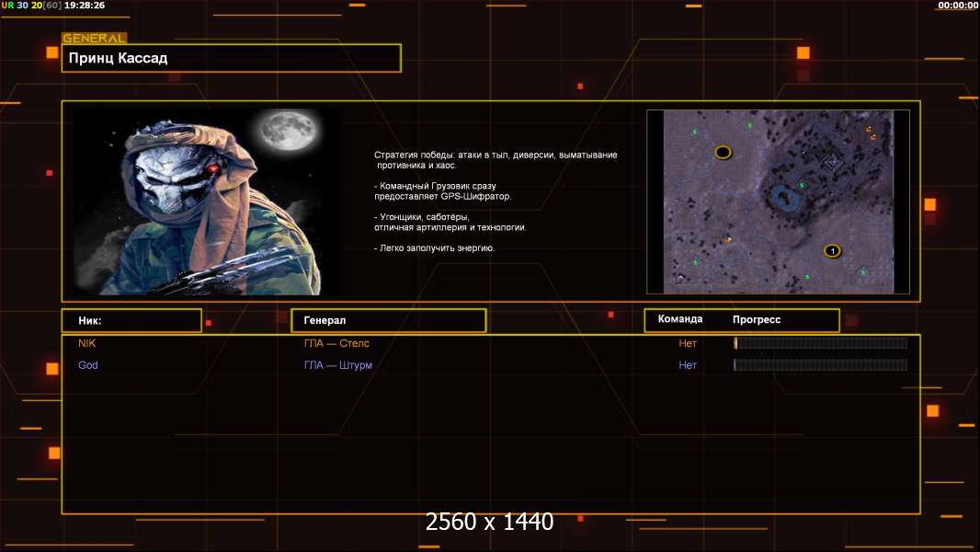Click the Легко заполучить энергию line
The height and width of the screenshot is (552, 980).
point(434,248)
